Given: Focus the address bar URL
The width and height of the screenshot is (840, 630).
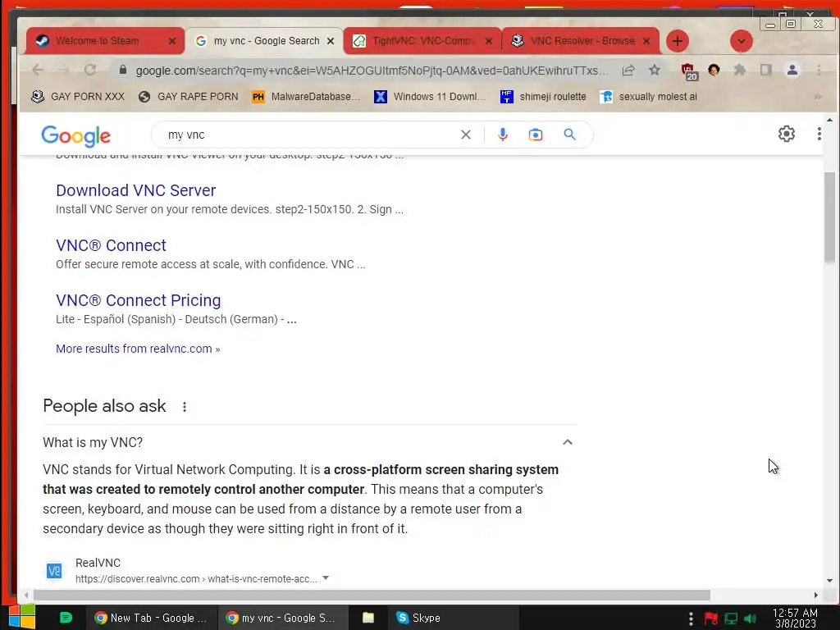Looking at the screenshot, I should click(372, 71).
